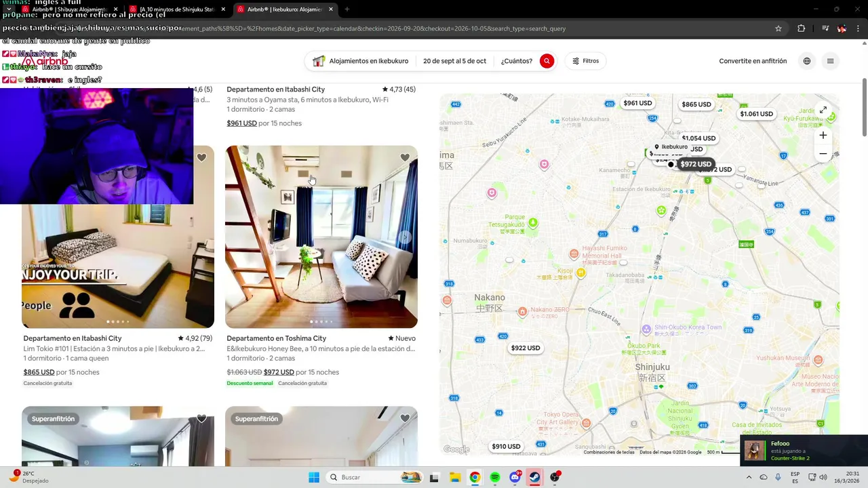The height and width of the screenshot is (488, 868).
Task: Open 'ENJOY YOUR TRIP' Itabashi listing photo
Action: tap(118, 266)
